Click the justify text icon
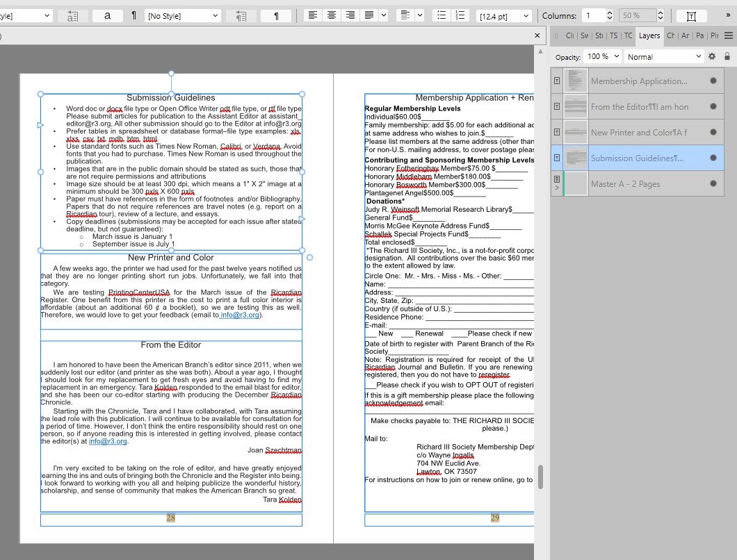This screenshot has width=737, height=560. click(369, 15)
